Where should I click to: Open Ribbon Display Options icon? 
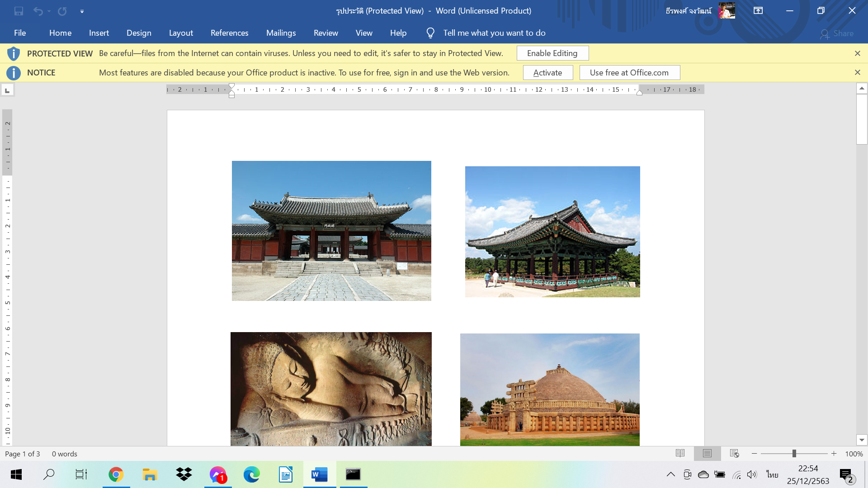coord(758,11)
